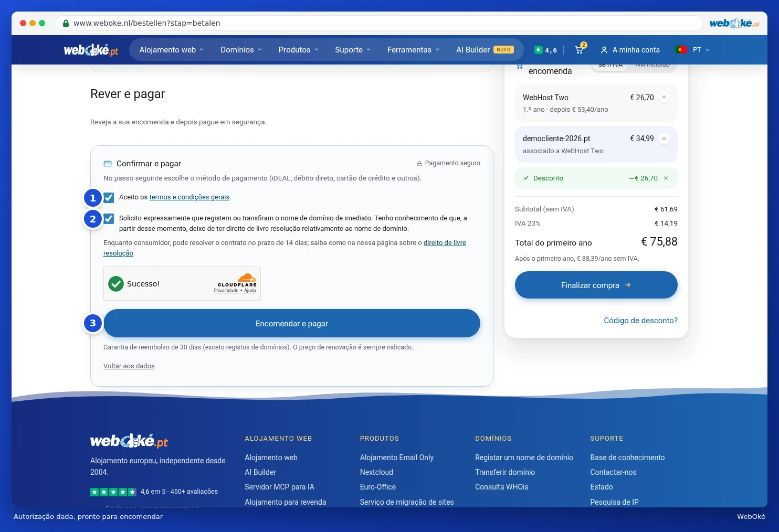Toggle the immediate domain registration checkbox
The image size is (779, 532).
(x=109, y=219)
